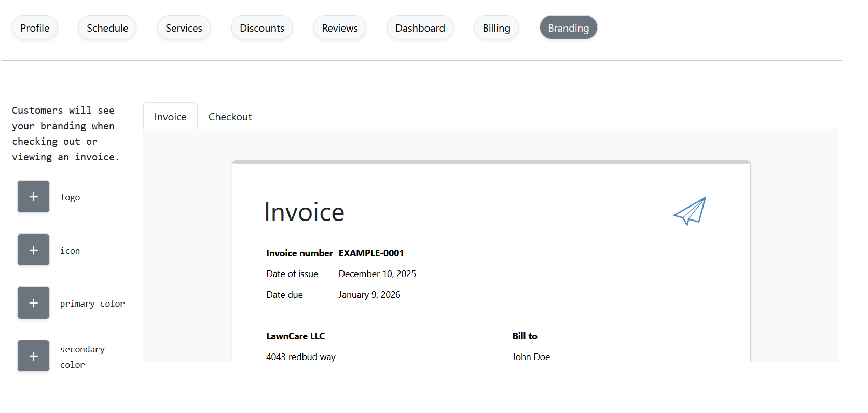
Task: Click the primary color label
Action: [92, 304]
